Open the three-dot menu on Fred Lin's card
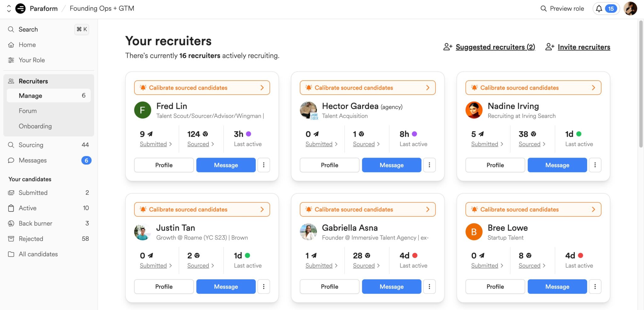This screenshot has width=644, height=310. tap(264, 165)
